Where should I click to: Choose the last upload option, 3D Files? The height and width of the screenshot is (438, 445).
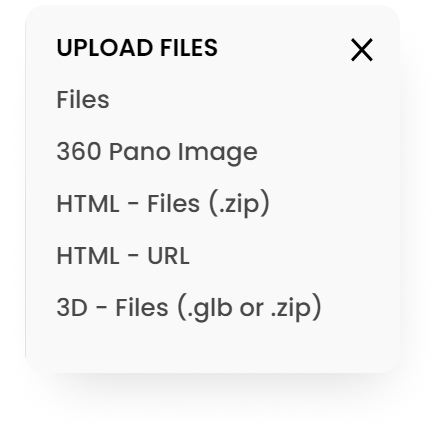point(189,308)
